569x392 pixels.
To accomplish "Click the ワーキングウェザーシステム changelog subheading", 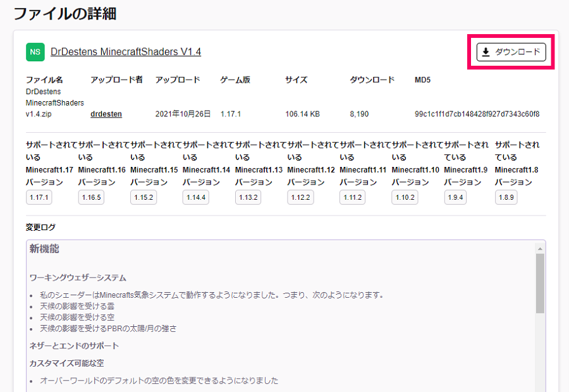I will (78, 278).
